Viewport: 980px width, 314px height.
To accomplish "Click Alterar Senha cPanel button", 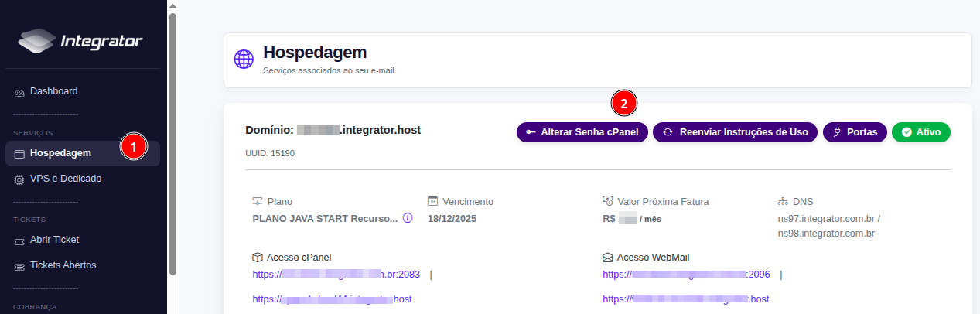I will point(582,132).
